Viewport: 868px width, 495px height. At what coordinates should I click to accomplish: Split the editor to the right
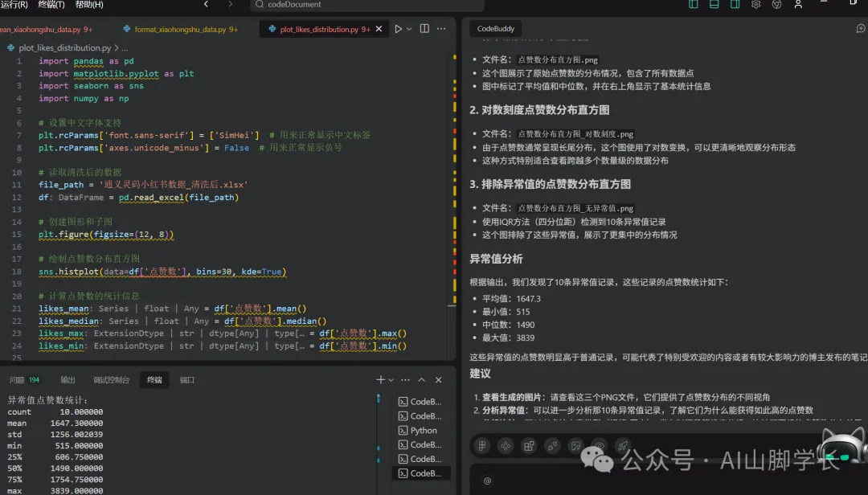point(424,29)
